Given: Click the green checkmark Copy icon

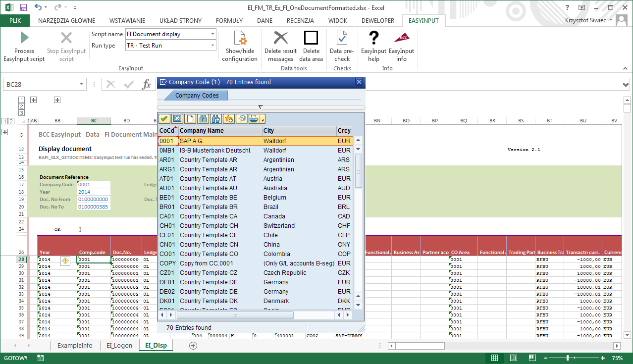Looking at the screenshot, I should [x=164, y=119].
